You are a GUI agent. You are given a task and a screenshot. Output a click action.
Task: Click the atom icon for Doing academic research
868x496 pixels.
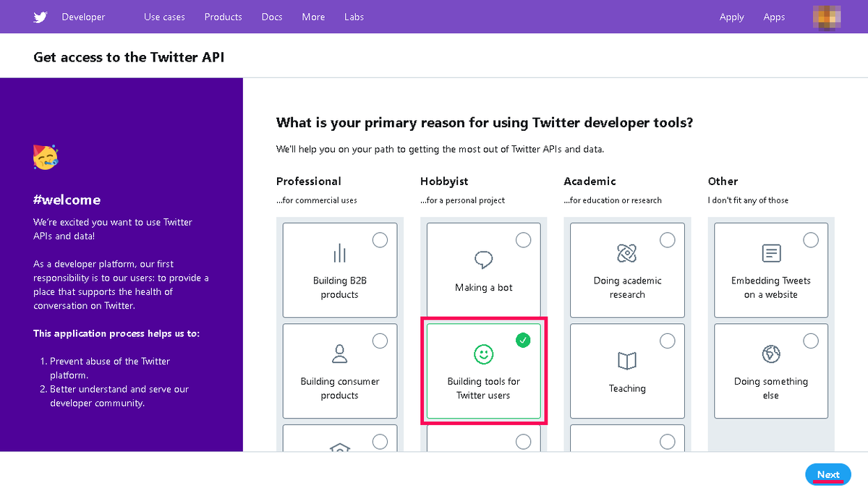[x=627, y=253]
